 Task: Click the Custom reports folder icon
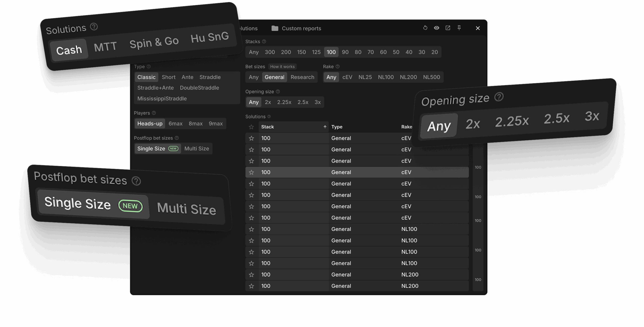(x=275, y=28)
